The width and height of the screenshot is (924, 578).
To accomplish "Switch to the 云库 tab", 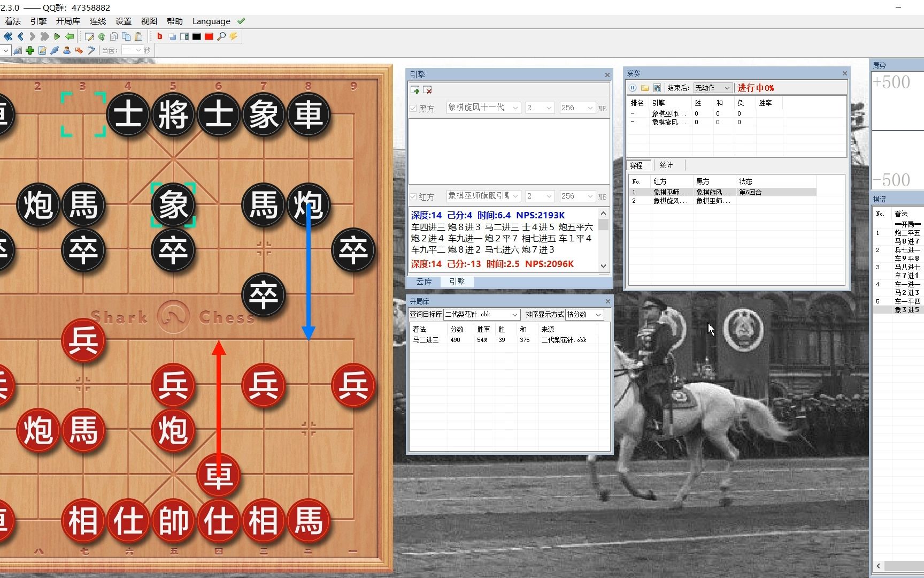I will (424, 282).
